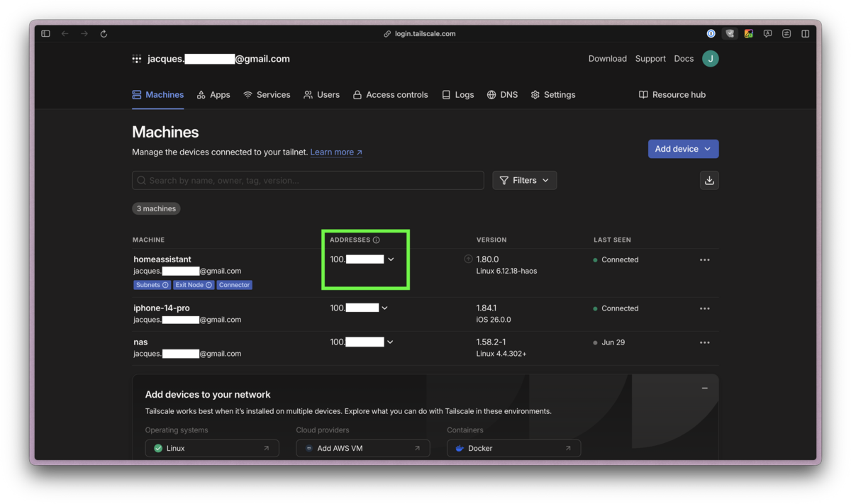Click the Support link in header
Viewport: 851px width, 504px height.
click(650, 59)
